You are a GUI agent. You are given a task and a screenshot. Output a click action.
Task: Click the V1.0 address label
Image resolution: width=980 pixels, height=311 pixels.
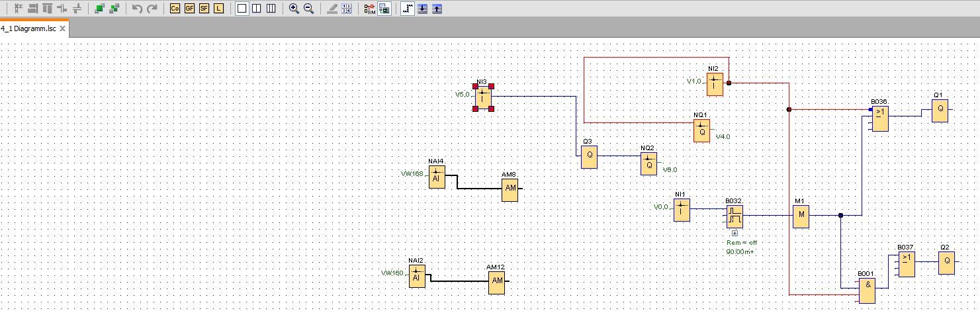694,81
